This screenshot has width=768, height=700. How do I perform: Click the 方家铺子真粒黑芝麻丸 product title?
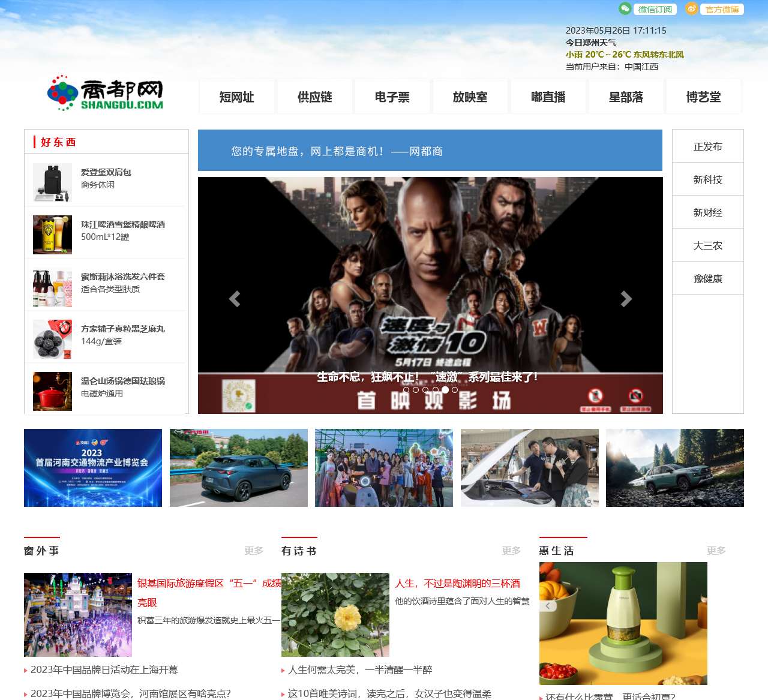[x=123, y=329]
